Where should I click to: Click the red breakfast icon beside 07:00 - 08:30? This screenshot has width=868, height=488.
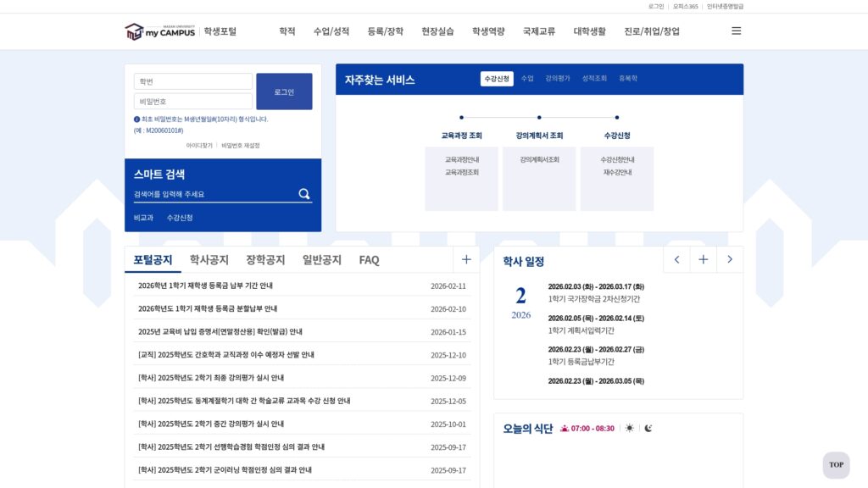tap(565, 428)
